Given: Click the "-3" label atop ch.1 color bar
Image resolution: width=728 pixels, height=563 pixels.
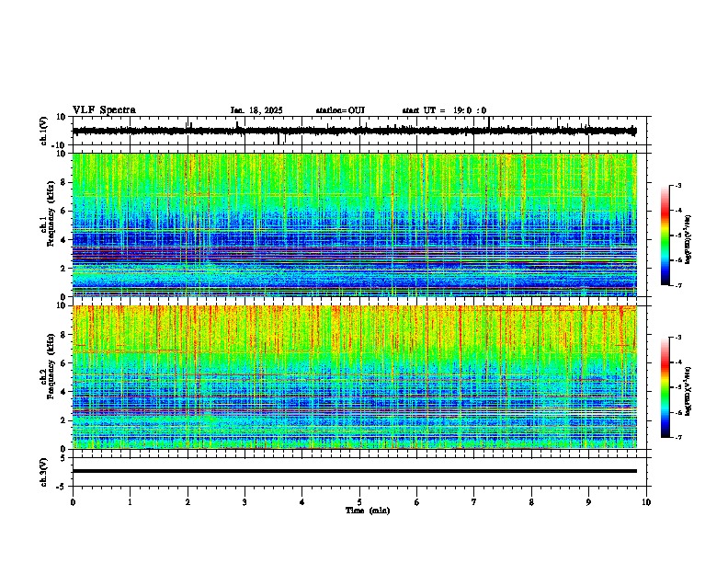Looking at the screenshot, I should click(x=677, y=186).
